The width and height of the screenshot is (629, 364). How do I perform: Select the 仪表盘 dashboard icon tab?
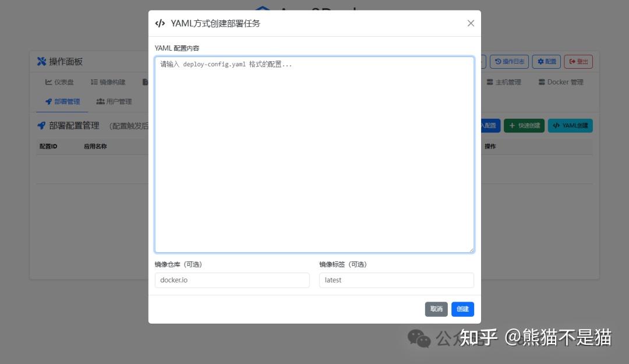[x=50, y=82]
